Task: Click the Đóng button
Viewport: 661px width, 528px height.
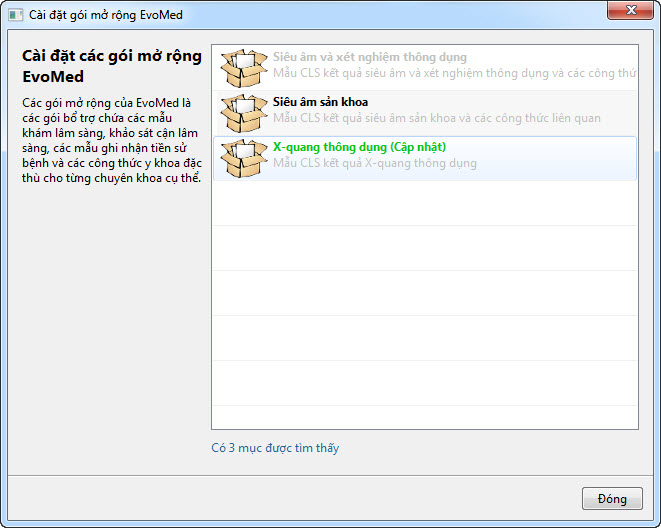Action: [612, 499]
